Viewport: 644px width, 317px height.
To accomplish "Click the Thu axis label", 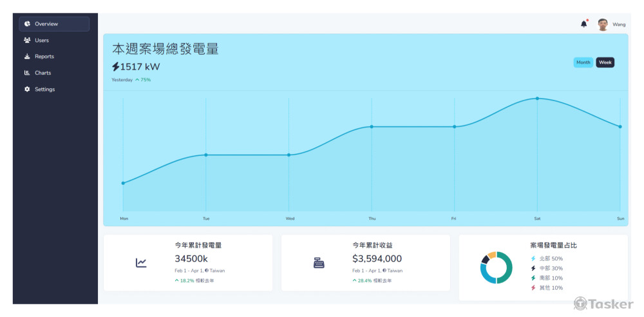I will (372, 218).
